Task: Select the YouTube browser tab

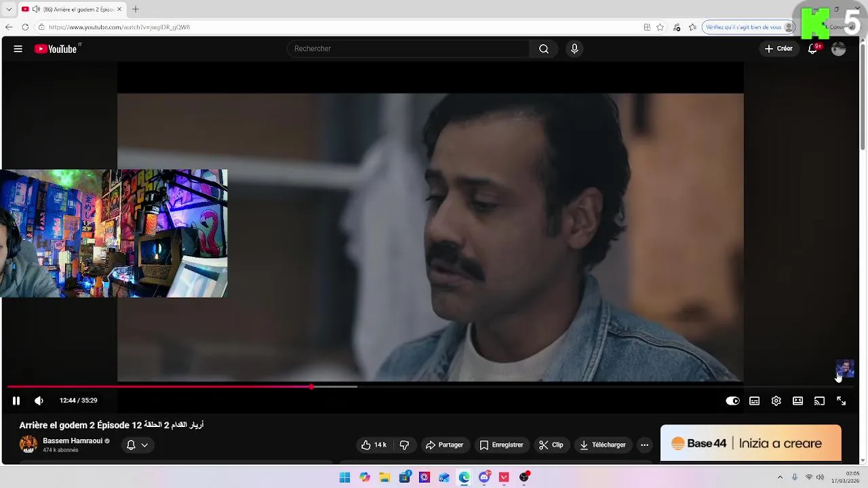Action: click(x=71, y=9)
